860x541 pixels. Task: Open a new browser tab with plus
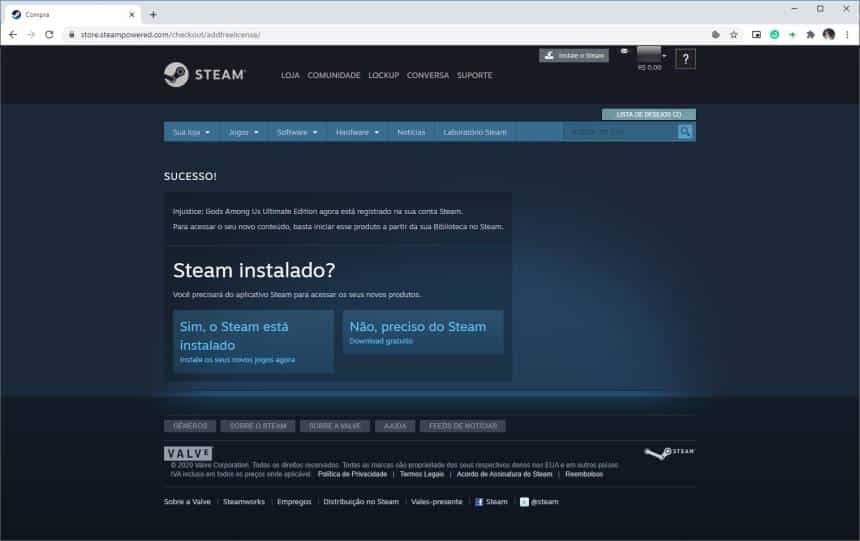click(153, 15)
